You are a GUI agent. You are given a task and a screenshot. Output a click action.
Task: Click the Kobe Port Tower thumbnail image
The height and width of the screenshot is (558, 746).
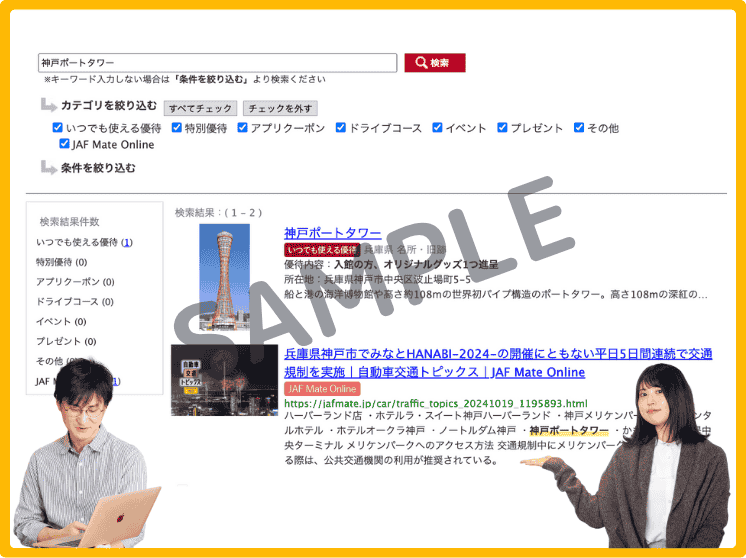(x=224, y=277)
